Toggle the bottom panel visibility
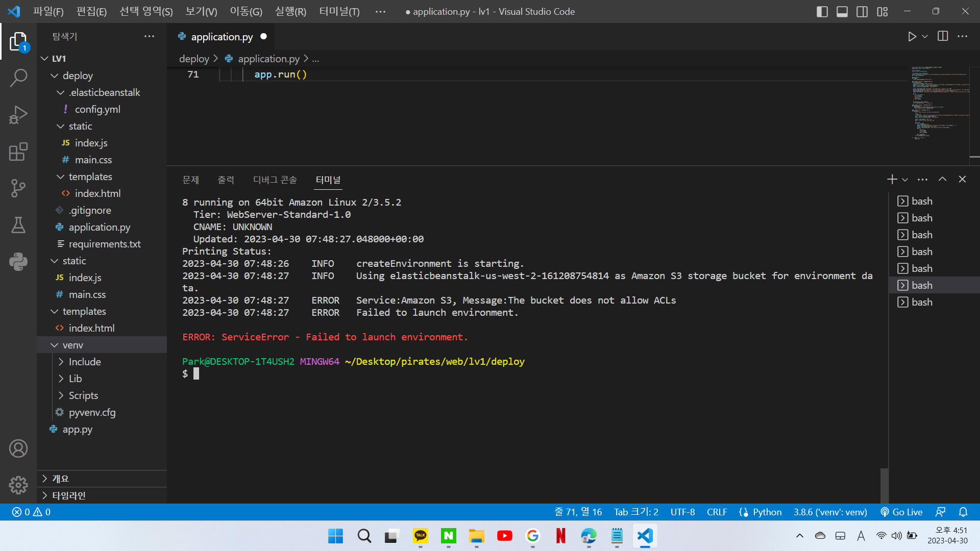This screenshot has height=551, width=980. pos(842,11)
